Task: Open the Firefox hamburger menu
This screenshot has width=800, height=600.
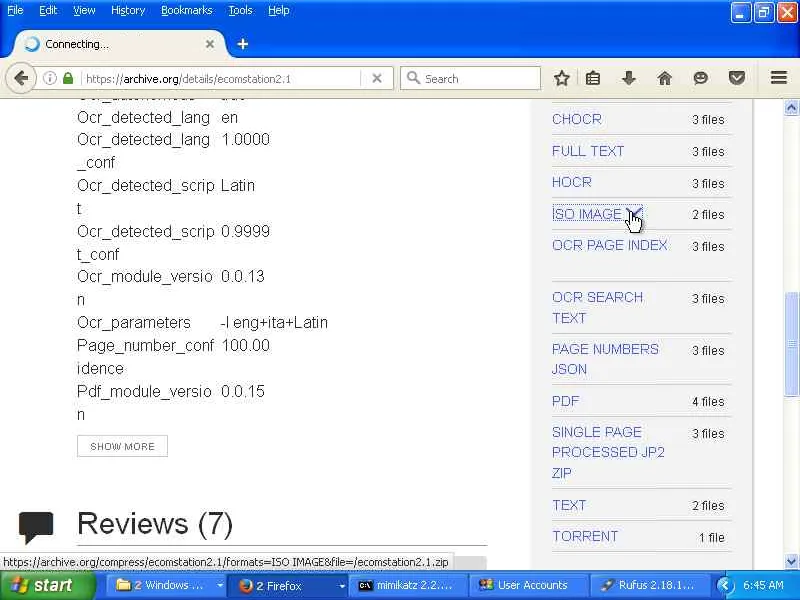Action: pos(779,78)
